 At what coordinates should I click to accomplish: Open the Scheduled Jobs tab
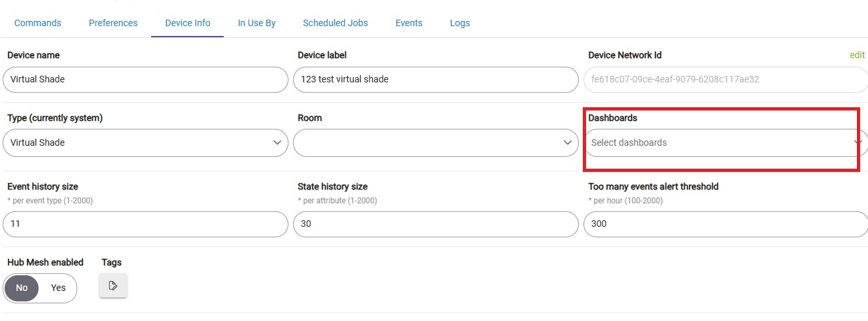click(336, 23)
